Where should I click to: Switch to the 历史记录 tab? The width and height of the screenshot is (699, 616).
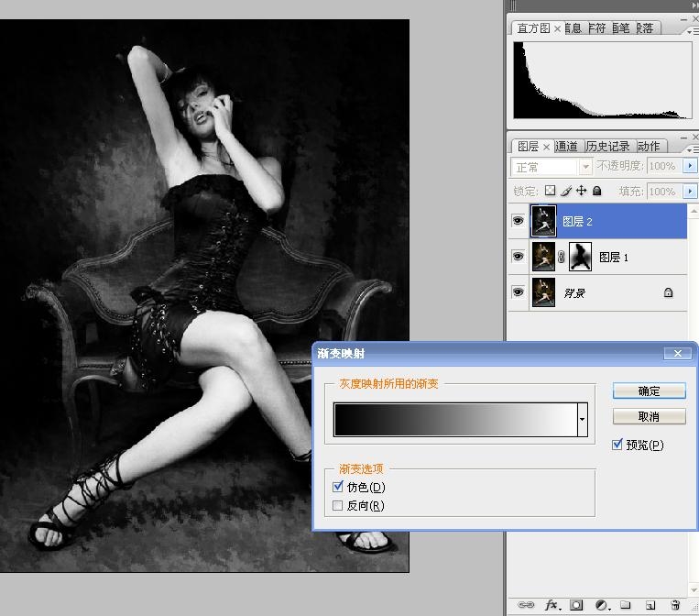click(x=607, y=147)
